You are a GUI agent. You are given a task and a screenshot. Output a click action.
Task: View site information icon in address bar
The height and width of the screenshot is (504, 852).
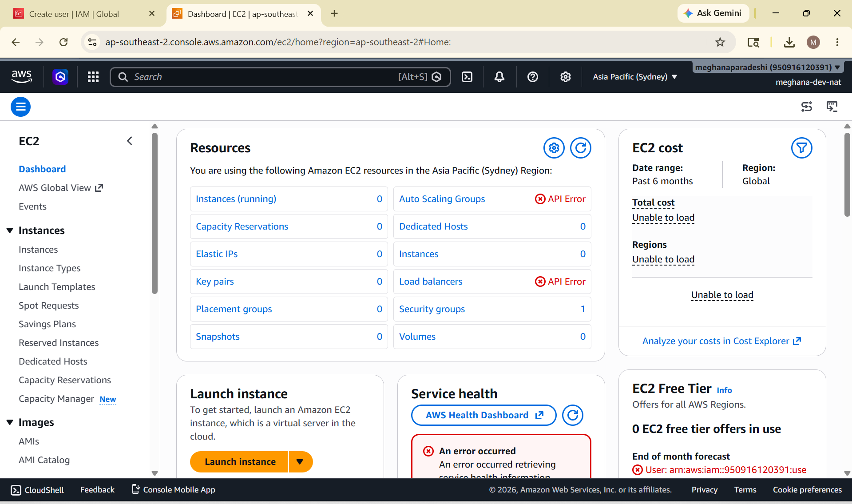92,42
